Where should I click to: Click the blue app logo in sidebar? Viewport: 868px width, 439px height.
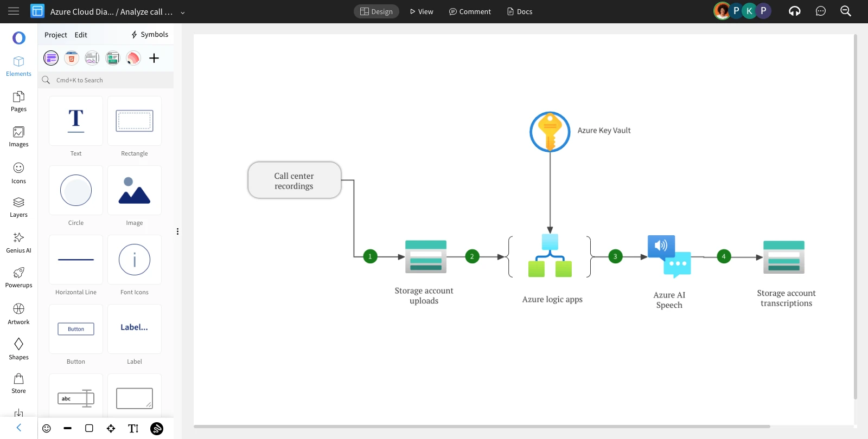click(19, 38)
